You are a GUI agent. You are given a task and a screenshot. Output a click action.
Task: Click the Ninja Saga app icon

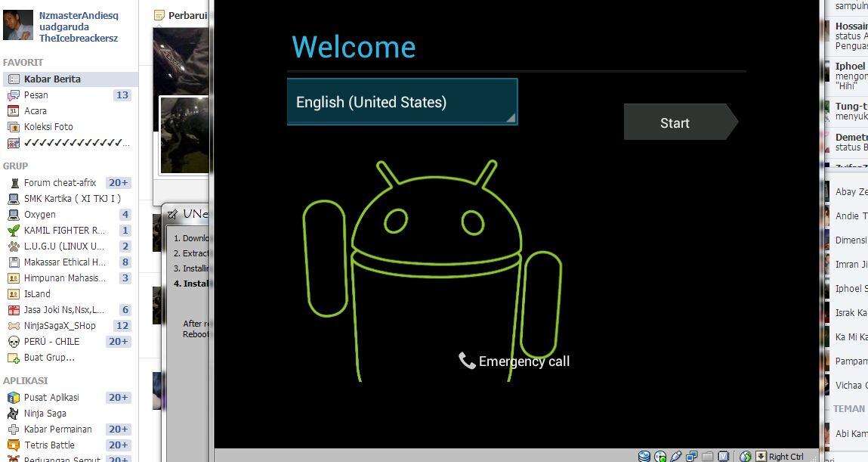pos(14,414)
